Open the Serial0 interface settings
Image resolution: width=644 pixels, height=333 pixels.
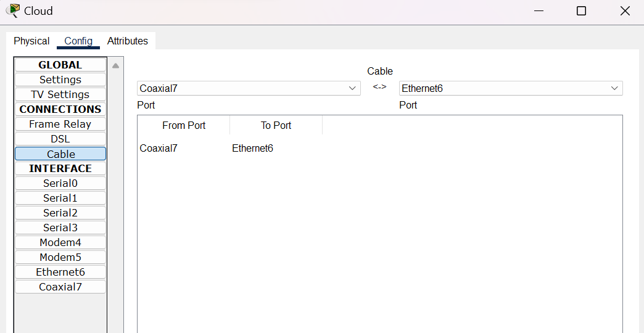60,183
